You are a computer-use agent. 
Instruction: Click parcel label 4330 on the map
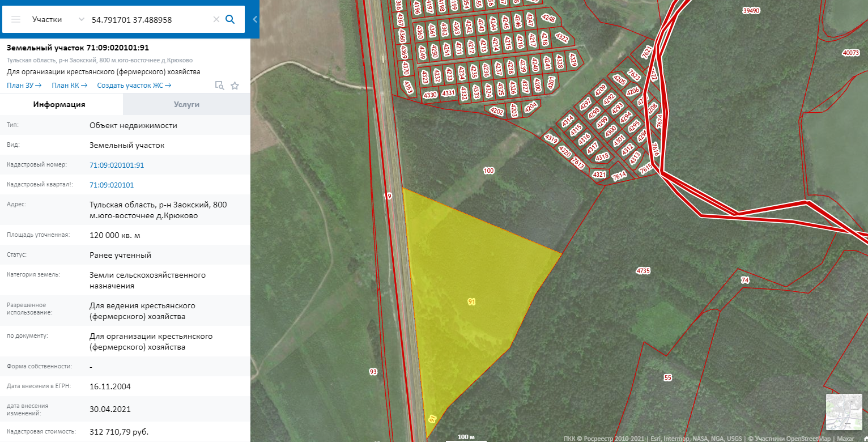click(431, 95)
